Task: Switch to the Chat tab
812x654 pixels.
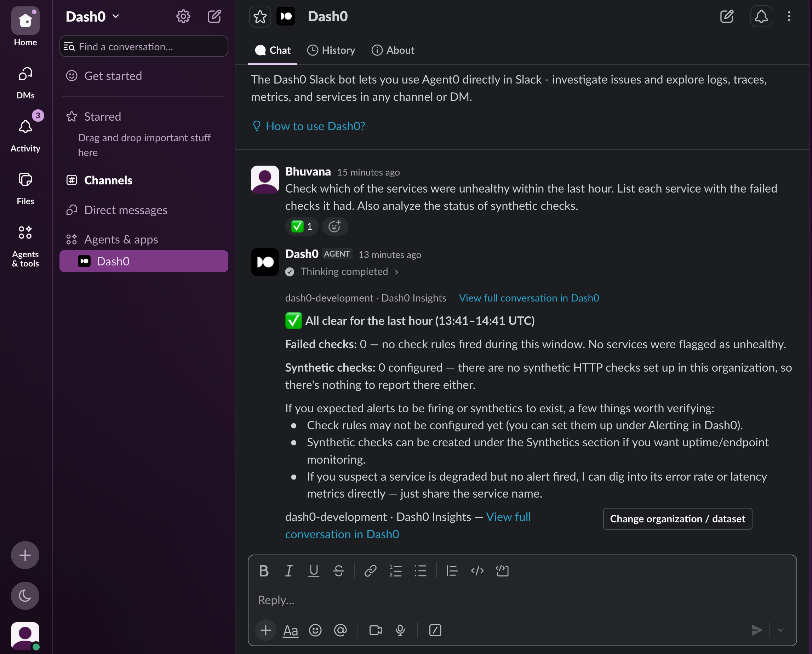Action: (273, 50)
